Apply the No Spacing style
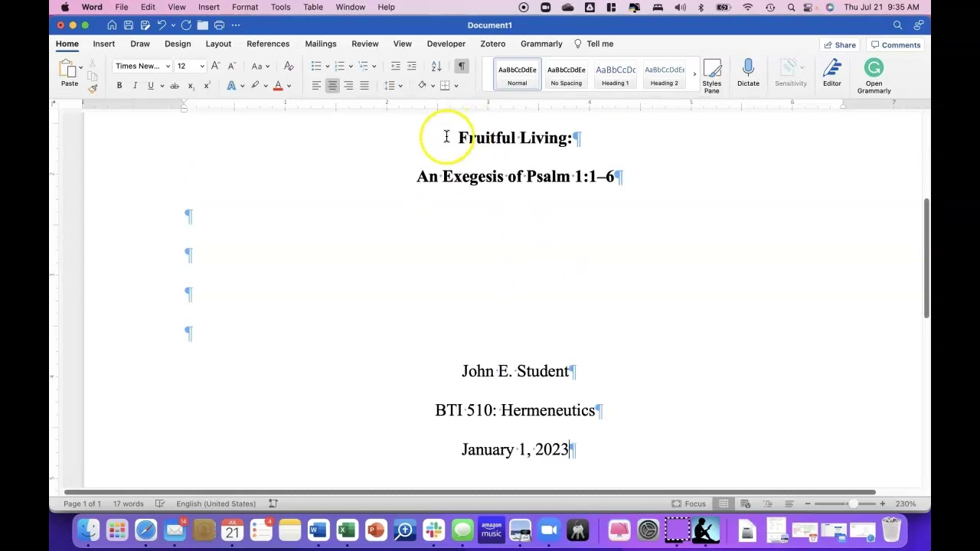 pyautogui.click(x=567, y=74)
